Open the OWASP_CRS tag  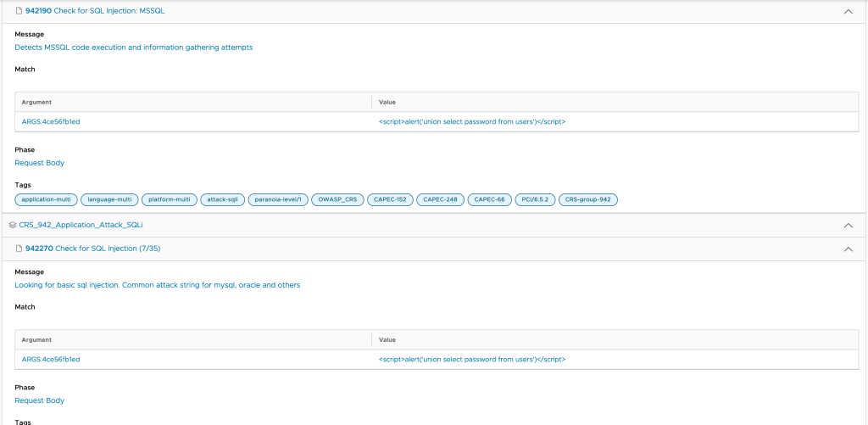(x=338, y=199)
